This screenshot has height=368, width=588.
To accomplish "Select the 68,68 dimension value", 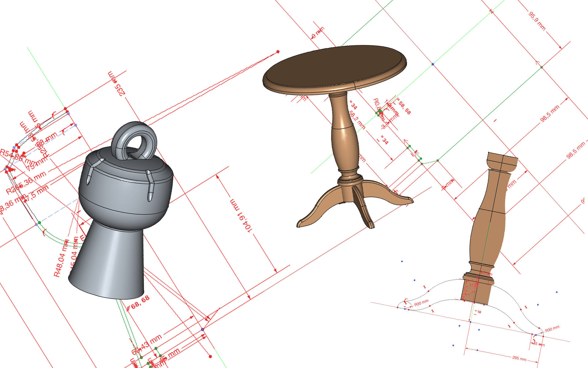I will point(140,302).
